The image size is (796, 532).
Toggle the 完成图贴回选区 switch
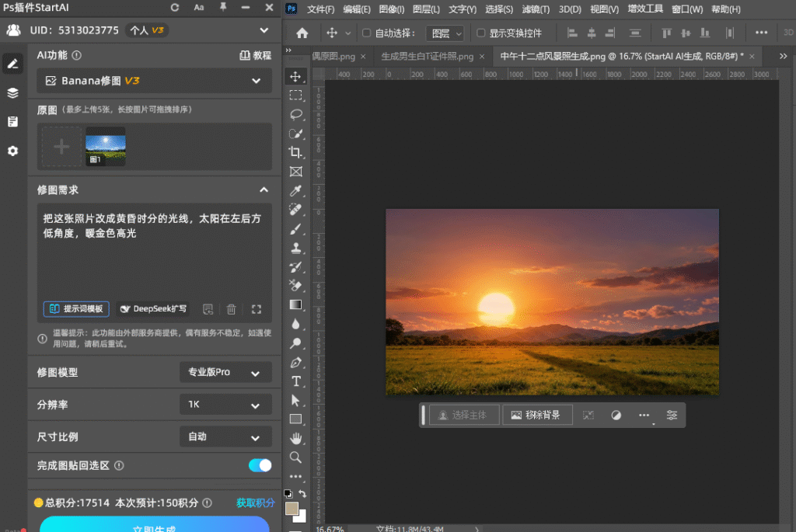pos(260,465)
